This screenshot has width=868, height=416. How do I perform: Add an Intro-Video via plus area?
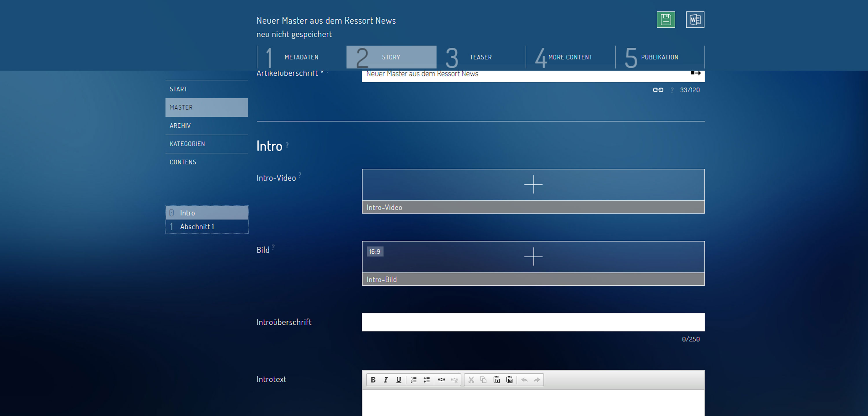pos(533,184)
